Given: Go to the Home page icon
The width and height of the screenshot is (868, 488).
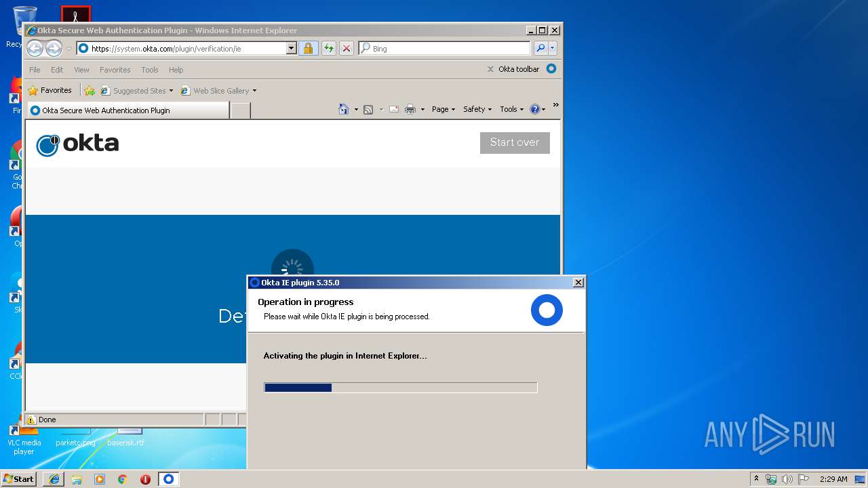Looking at the screenshot, I should coord(344,109).
